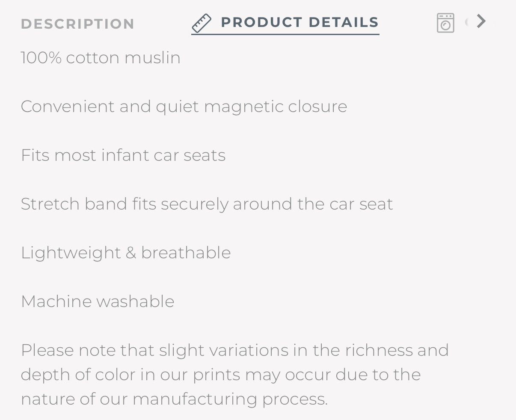This screenshot has height=420, width=516.
Task: Click the 'Machine washable' text
Action: (x=98, y=301)
